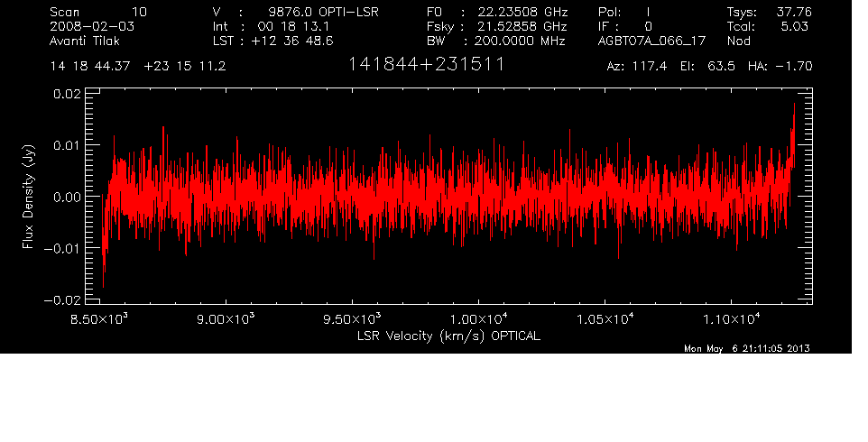Click the timestamp Mon May 6 21:11:05 2013
Image resolution: width=868 pixels, height=442 pixels.
(x=747, y=348)
